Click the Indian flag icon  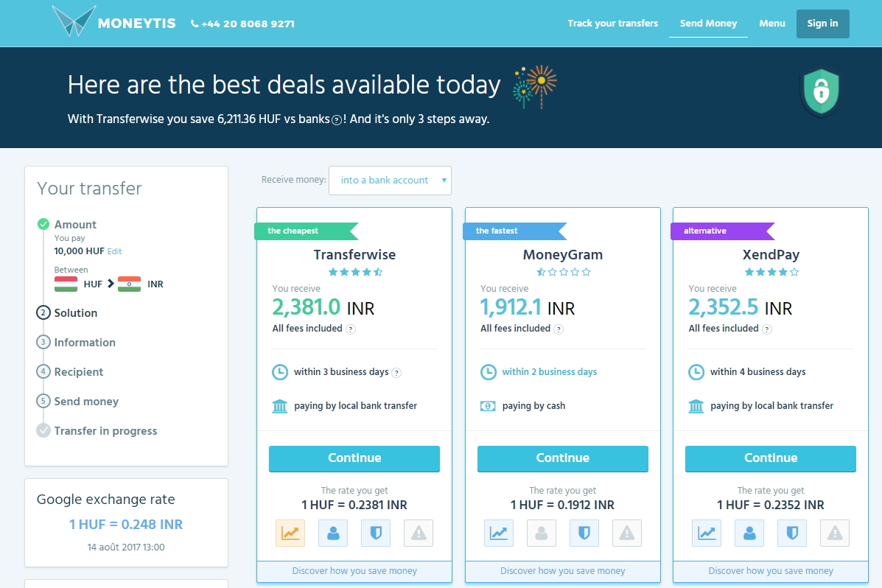pos(130,284)
